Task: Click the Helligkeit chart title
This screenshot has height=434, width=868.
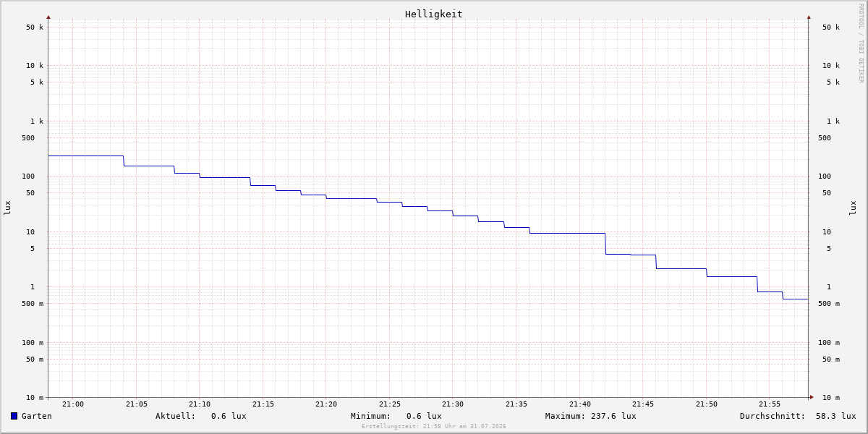Action: pos(434,14)
